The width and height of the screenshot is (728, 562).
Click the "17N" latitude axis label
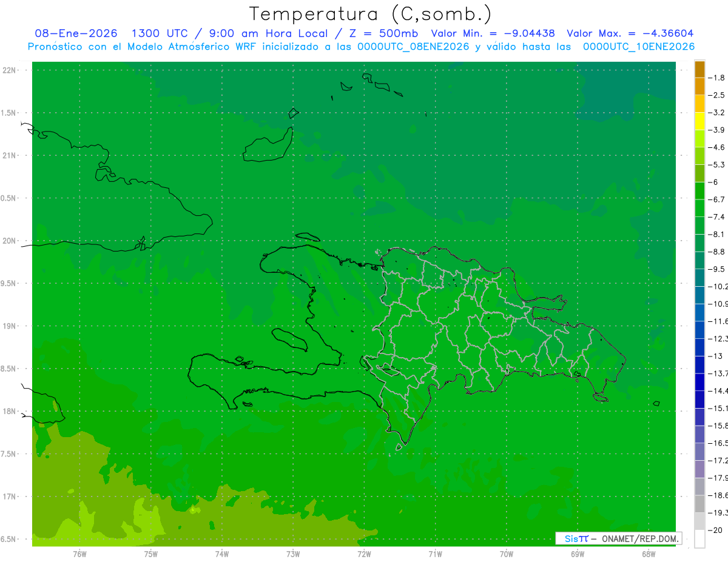click(x=9, y=497)
